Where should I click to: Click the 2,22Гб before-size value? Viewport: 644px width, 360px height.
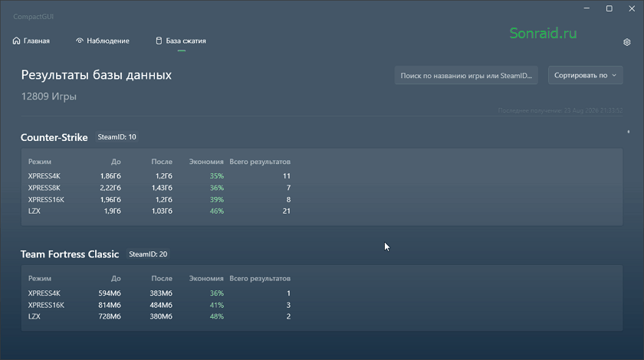click(x=110, y=188)
